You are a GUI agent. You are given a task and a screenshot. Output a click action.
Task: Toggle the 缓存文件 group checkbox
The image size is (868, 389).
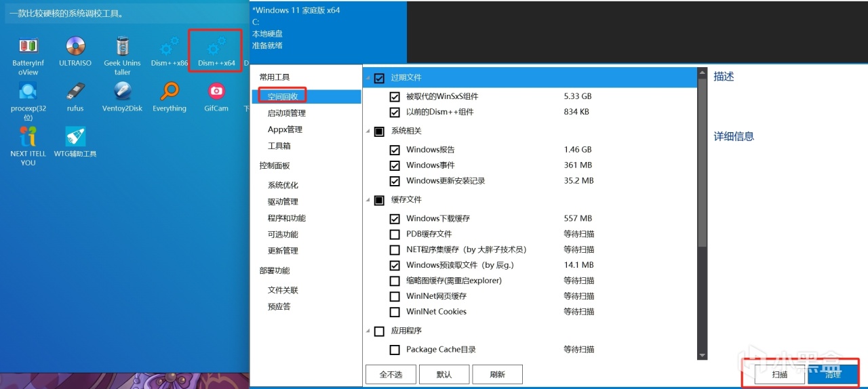click(379, 200)
